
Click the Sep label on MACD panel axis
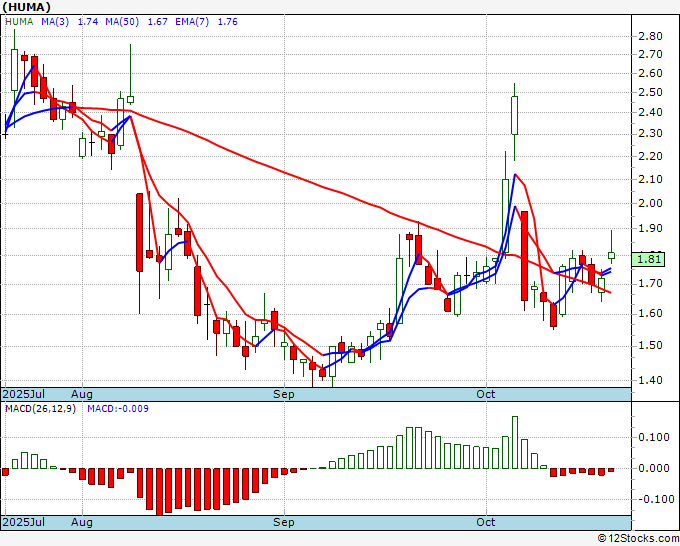click(x=284, y=522)
